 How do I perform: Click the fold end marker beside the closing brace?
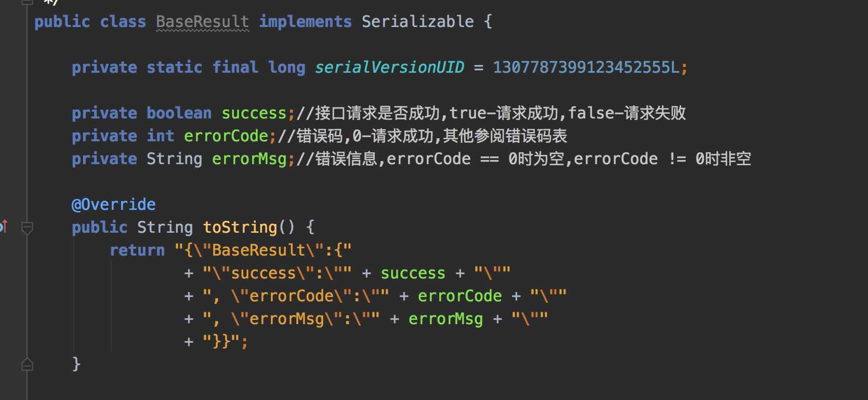pos(27,365)
